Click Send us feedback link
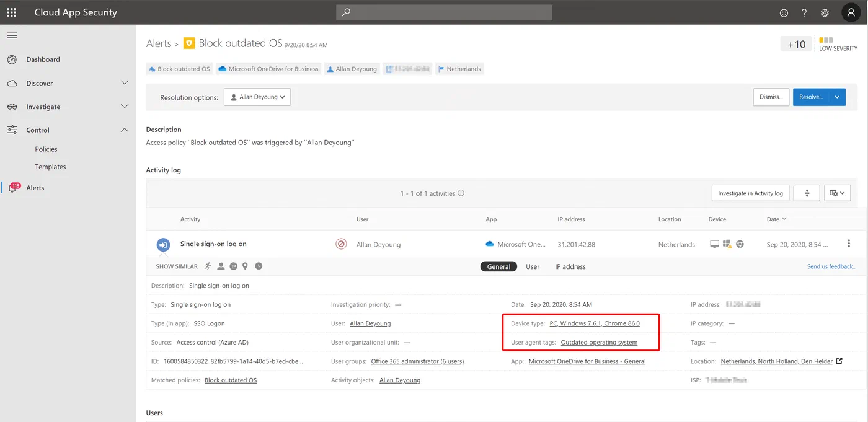 [831, 266]
